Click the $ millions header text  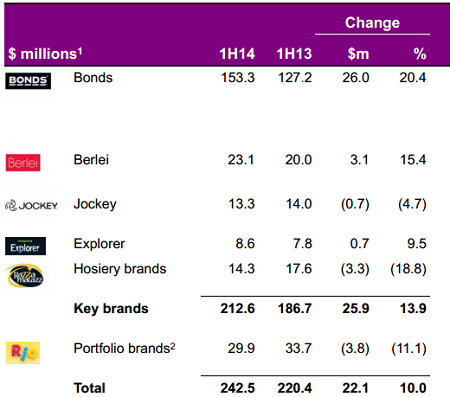pos(45,54)
